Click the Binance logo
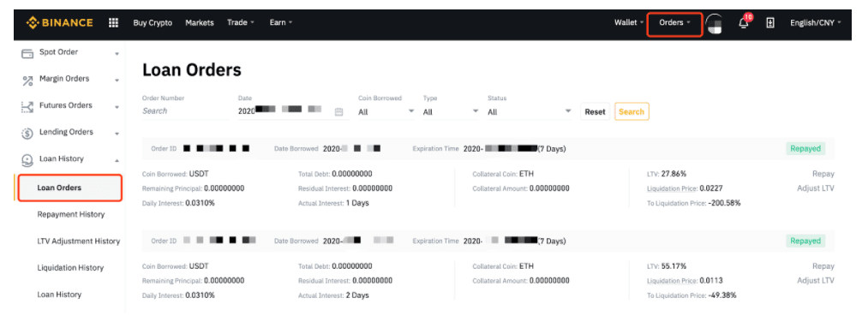The image size is (868, 322). 60,22
